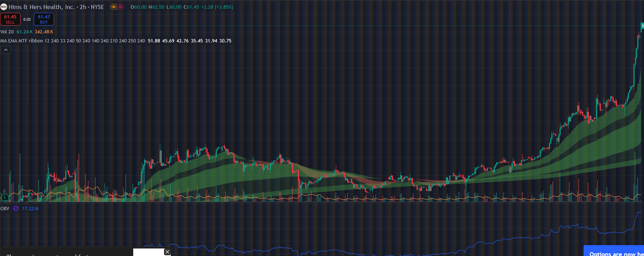Select the Vol 20 indicator legend
Screen dimensions: 644x256
[x=7, y=32]
